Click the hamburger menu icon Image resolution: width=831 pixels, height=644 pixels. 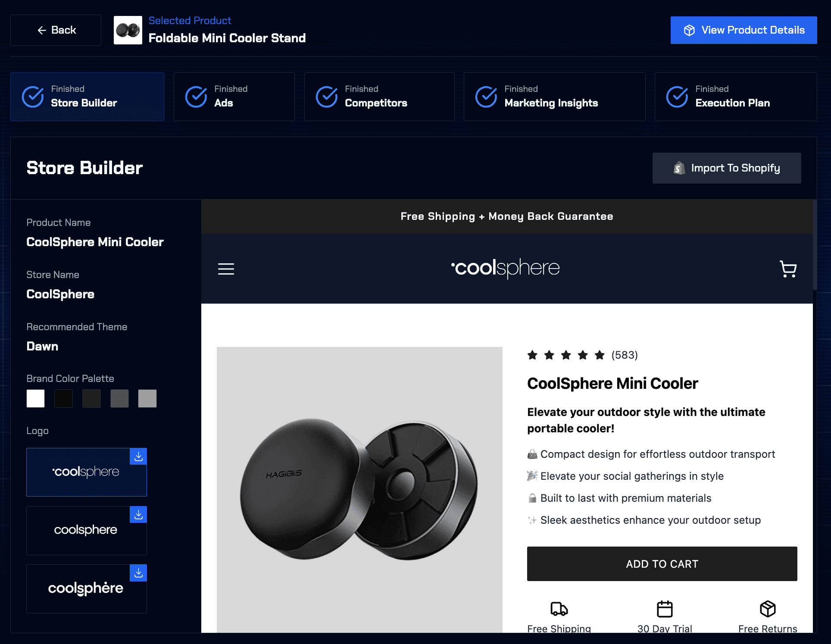(226, 269)
